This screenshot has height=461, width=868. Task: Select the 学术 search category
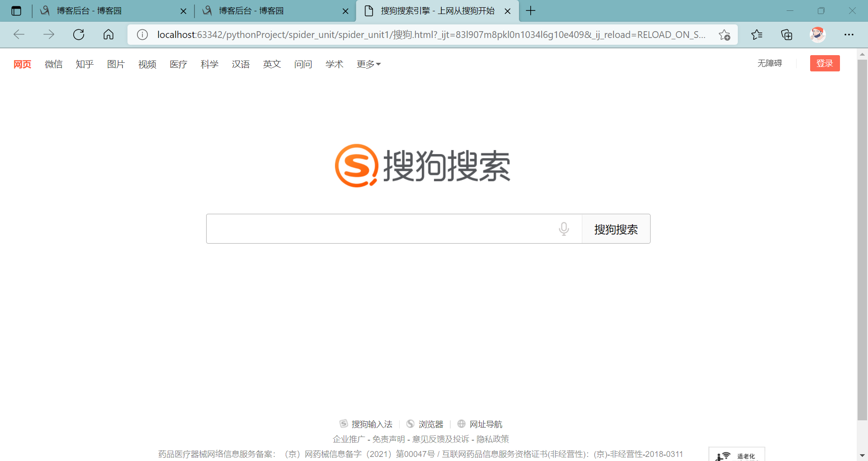click(334, 64)
